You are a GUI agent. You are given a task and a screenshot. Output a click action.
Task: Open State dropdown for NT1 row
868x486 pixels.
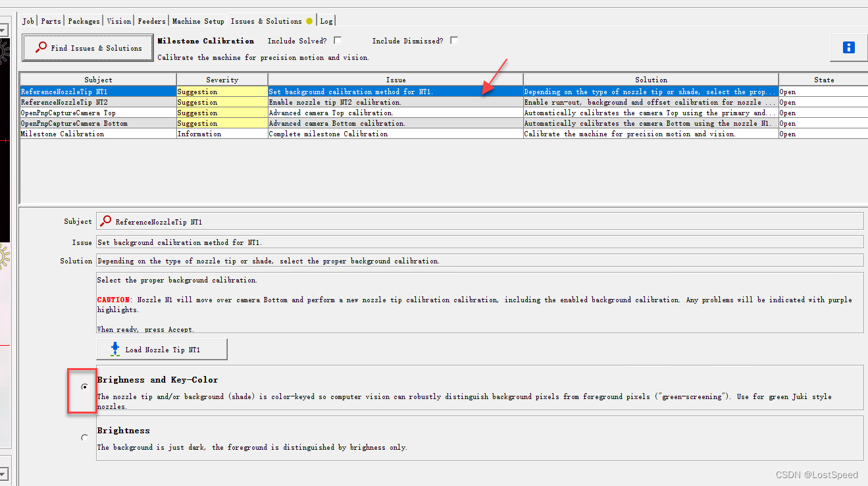coord(823,92)
